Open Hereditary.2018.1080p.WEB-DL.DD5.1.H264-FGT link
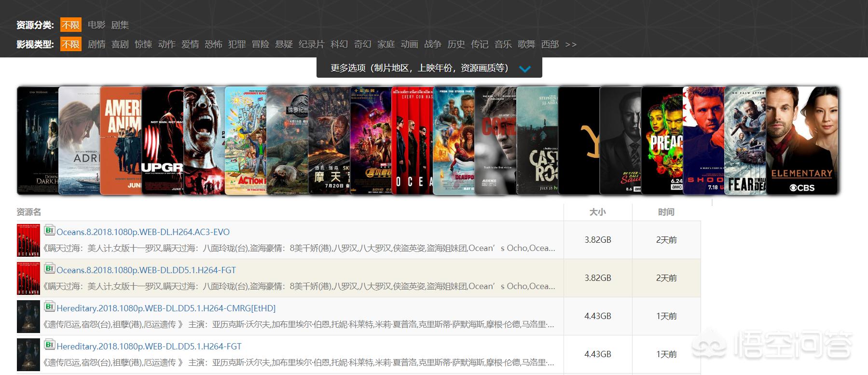This screenshot has height=375, width=868. (149, 347)
